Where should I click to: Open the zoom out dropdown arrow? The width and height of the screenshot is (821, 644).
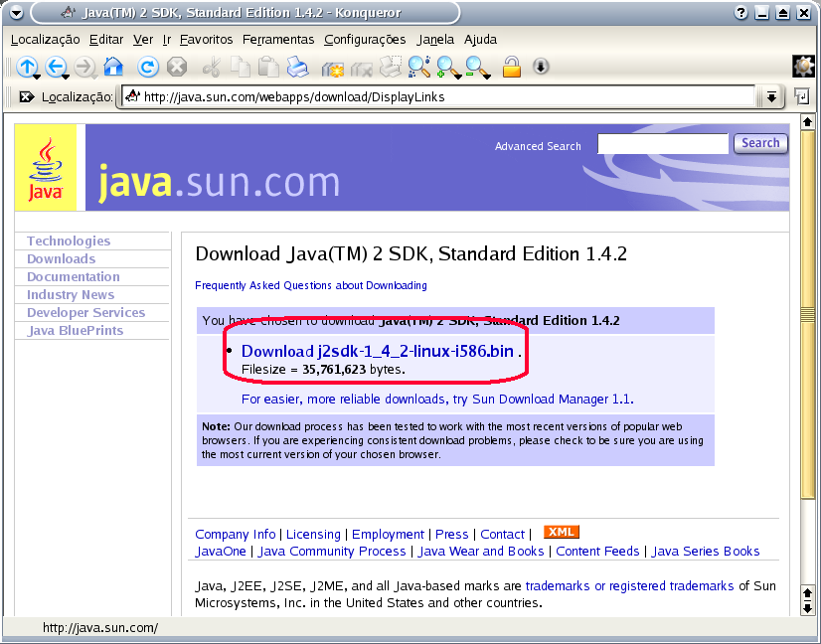coord(487,77)
